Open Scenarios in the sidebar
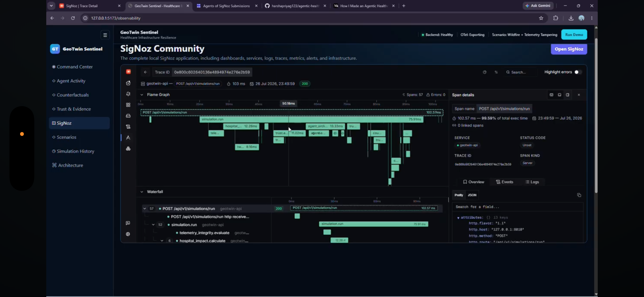This screenshot has width=644, height=297. (x=79, y=137)
